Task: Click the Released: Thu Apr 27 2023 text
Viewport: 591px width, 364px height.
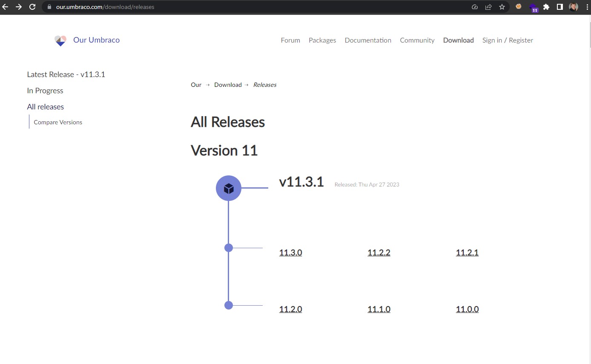Action: click(x=367, y=184)
